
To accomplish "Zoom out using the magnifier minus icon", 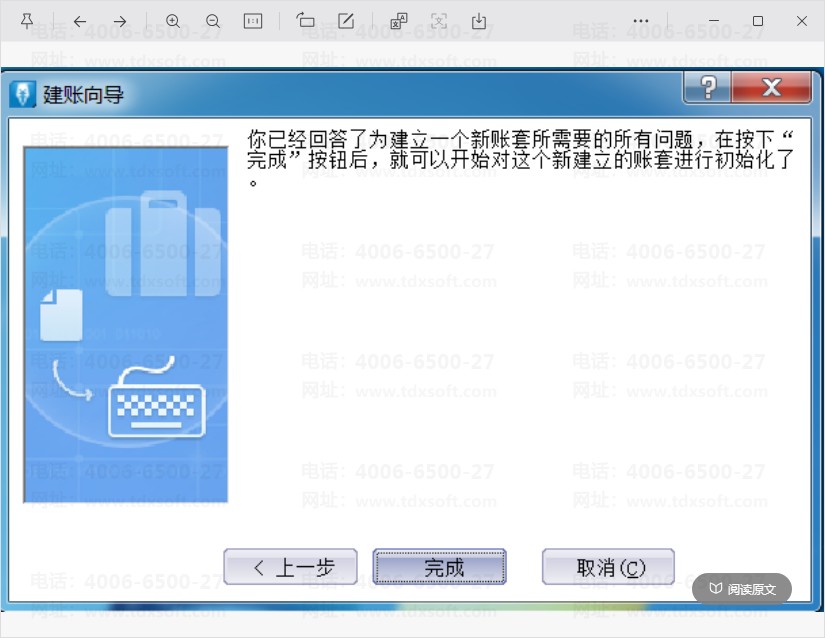I will (213, 21).
